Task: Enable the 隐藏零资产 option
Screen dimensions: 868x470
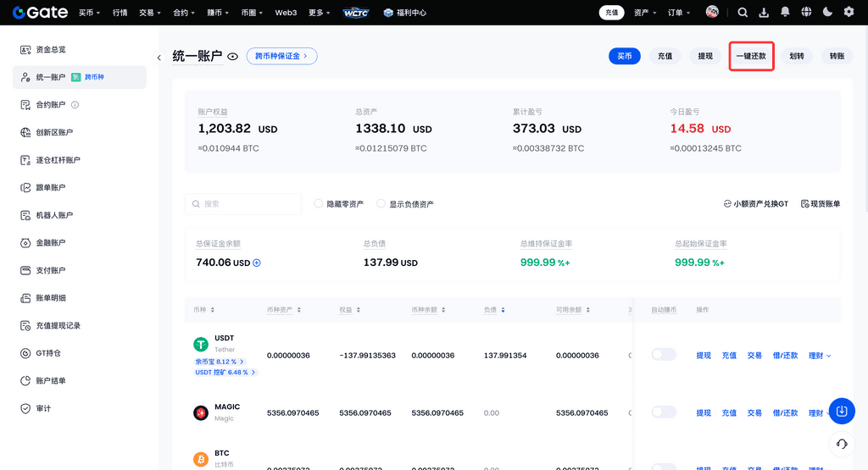Action: click(319, 204)
